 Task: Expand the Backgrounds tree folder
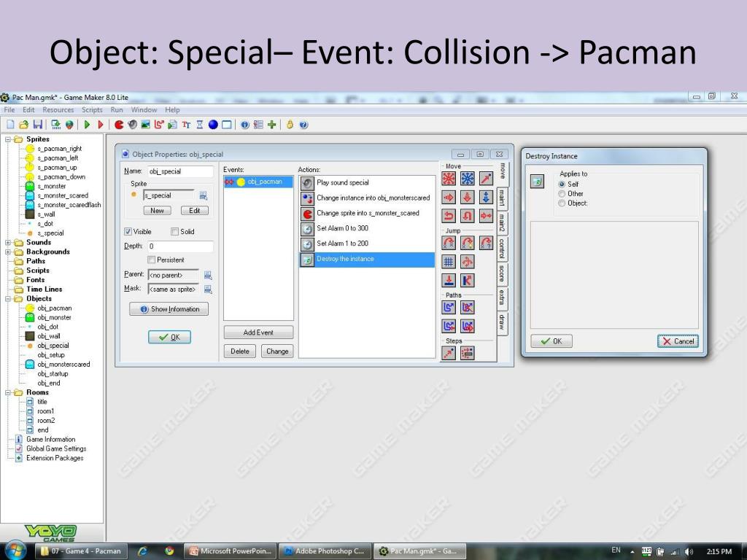[x=8, y=252]
